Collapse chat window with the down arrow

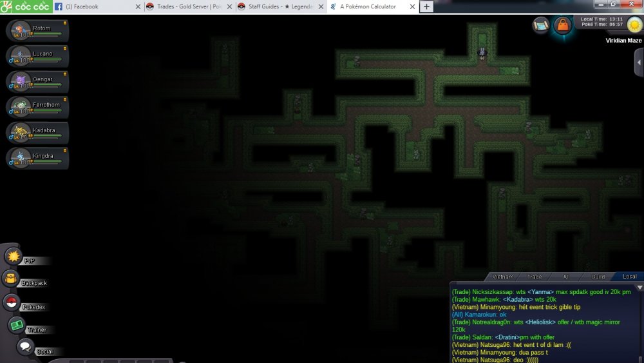tap(639, 288)
